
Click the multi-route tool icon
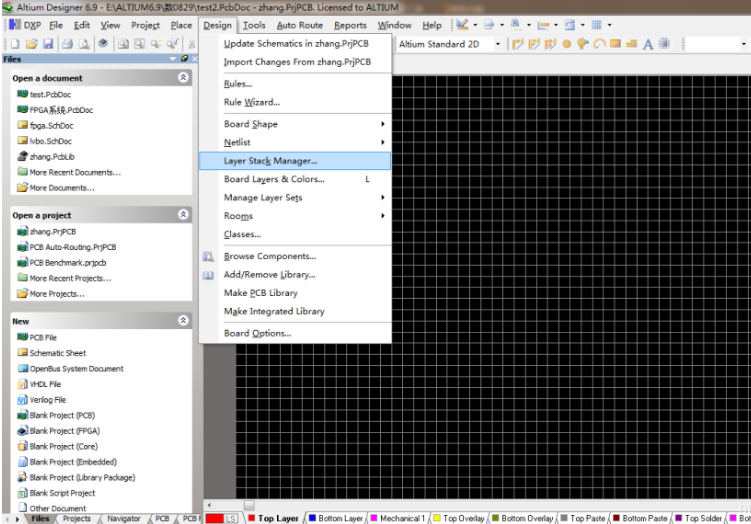pos(550,44)
